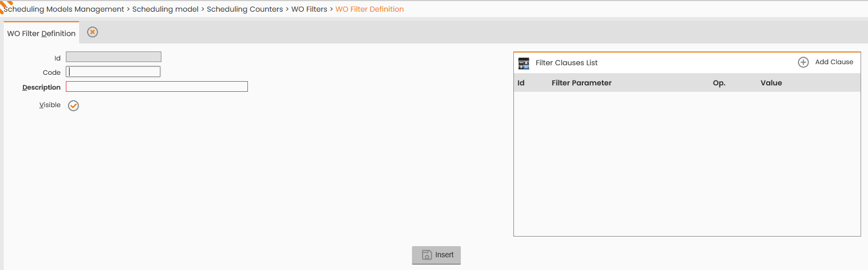Screen dimensions: 868x270
Task: Toggle the Visible checkbox
Action: [73, 106]
